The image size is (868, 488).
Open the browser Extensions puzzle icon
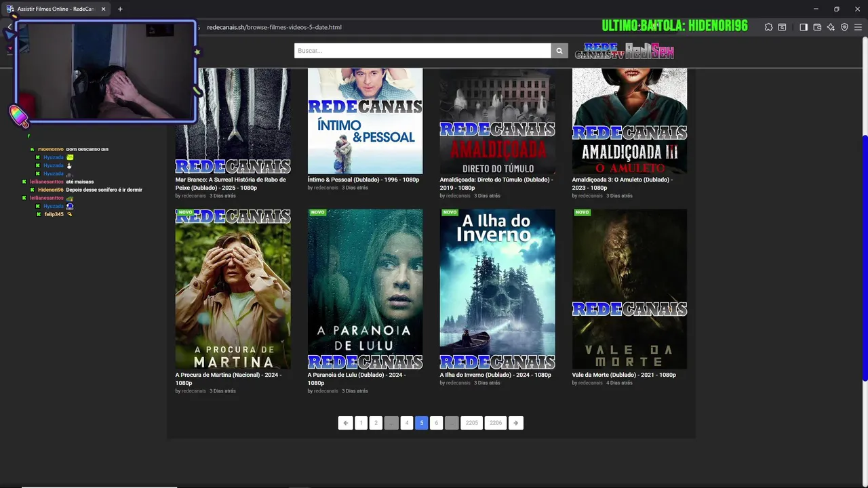(x=768, y=27)
